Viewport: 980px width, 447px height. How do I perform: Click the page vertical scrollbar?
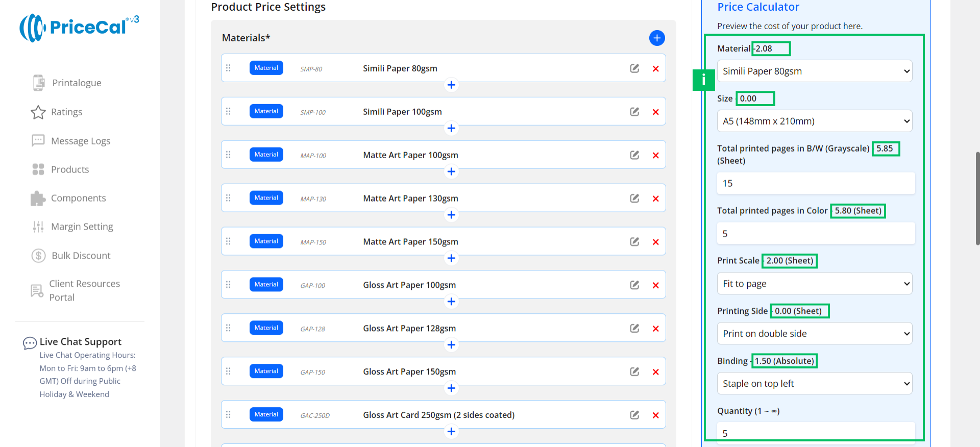point(977,199)
